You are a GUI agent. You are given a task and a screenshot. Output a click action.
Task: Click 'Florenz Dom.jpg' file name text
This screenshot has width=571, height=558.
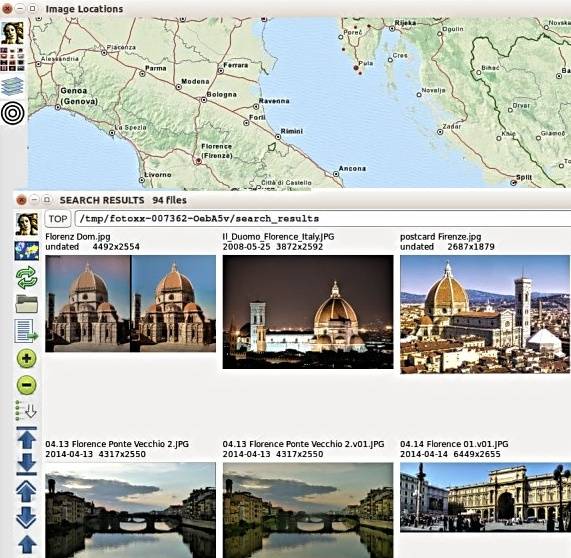coord(78,237)
